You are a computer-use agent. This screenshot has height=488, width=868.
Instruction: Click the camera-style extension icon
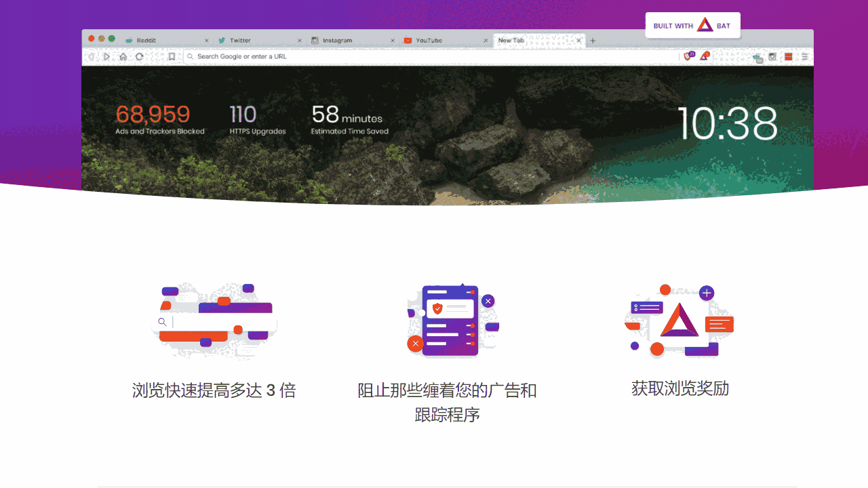pos(772,56)
